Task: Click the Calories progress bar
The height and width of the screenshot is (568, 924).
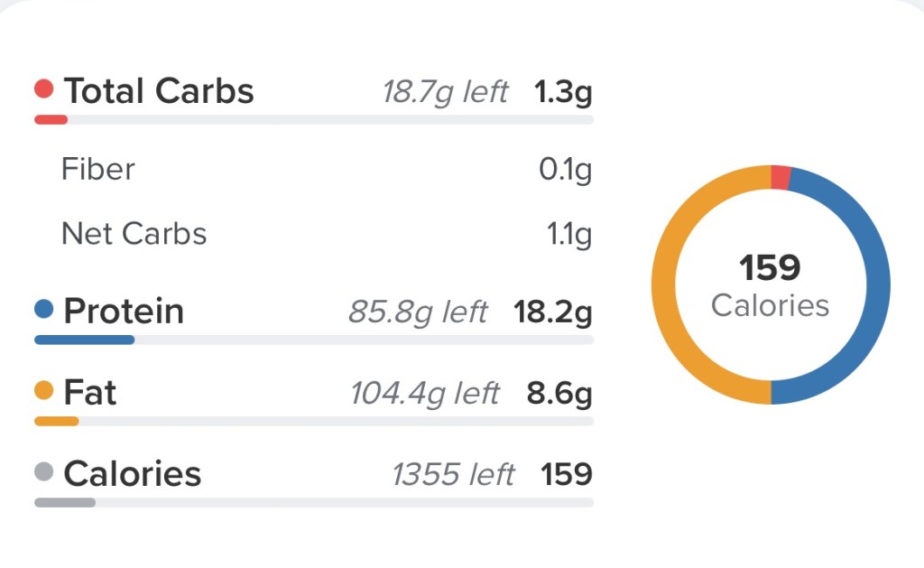Action: tap(314, 502)
